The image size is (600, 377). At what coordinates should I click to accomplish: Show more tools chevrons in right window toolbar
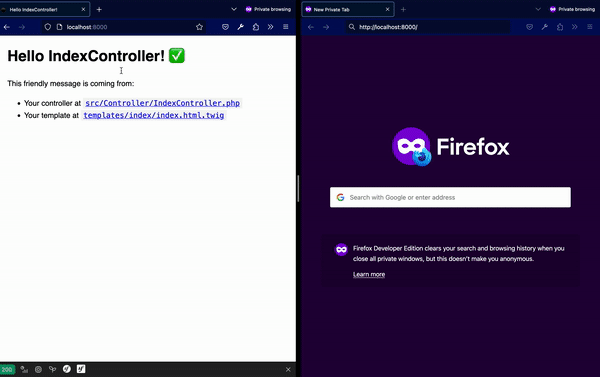pos(575,27)
